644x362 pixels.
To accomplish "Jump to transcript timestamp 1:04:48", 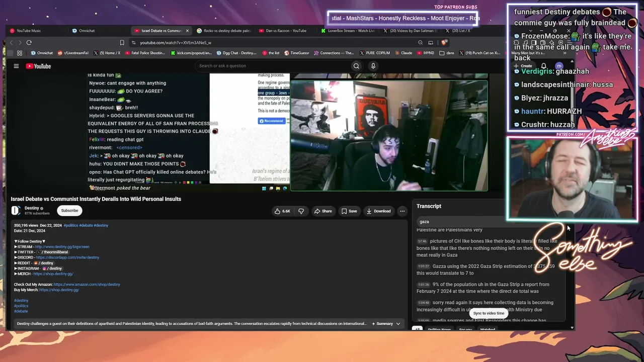I will [x=424, y=303].
